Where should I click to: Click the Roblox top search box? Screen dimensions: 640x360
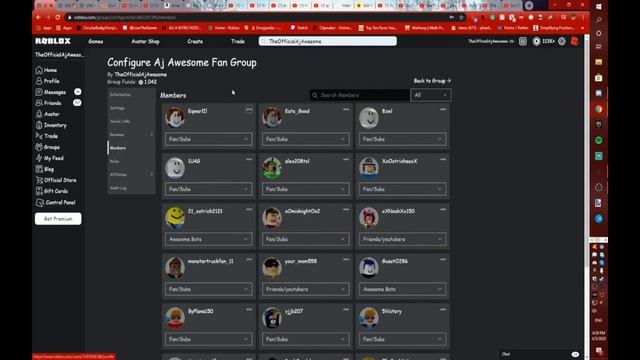pyautogui.click(x=328, y=41)
